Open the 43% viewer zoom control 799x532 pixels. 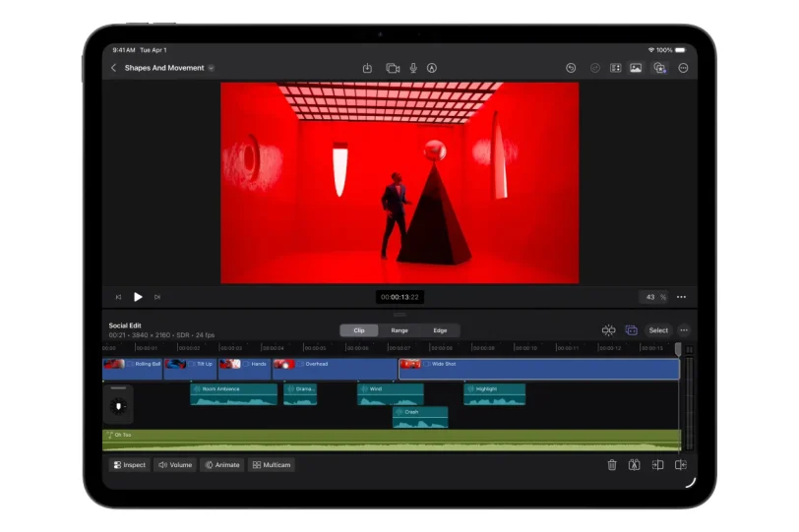pos(654,297)
